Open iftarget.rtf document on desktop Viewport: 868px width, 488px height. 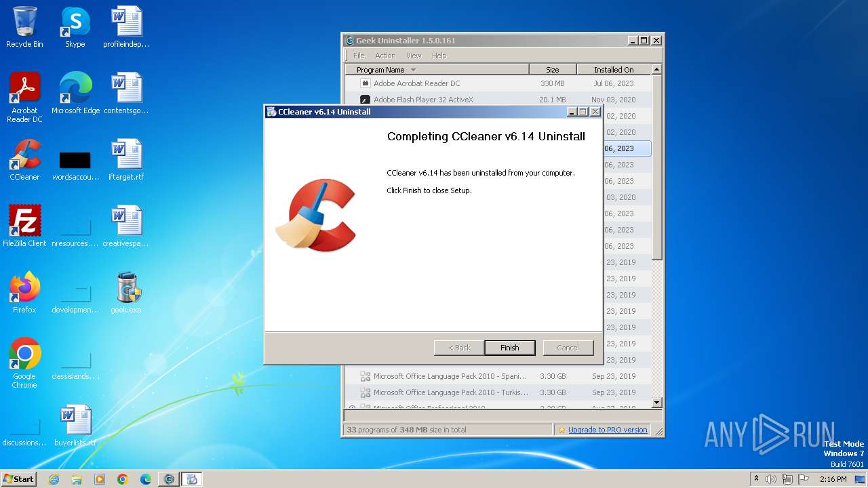click(126, 161)
